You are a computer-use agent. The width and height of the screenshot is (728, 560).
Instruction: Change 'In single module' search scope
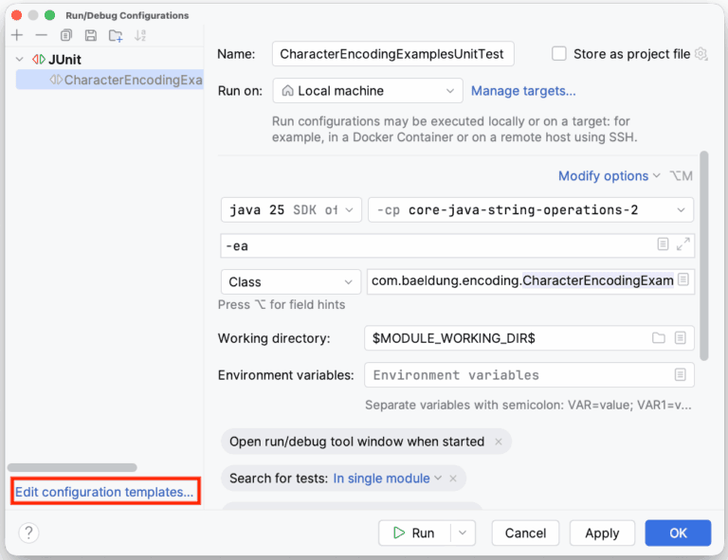click(387, 479)
